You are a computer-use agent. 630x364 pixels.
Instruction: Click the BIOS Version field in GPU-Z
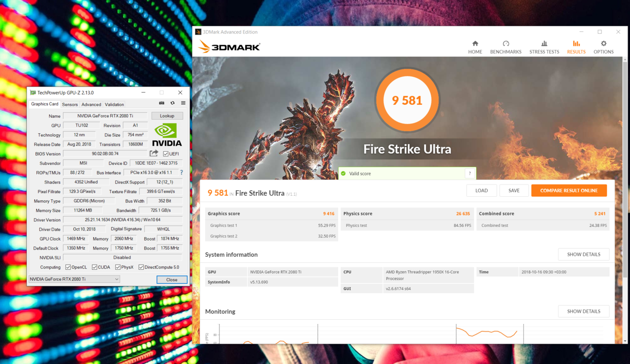pos(105,154)
